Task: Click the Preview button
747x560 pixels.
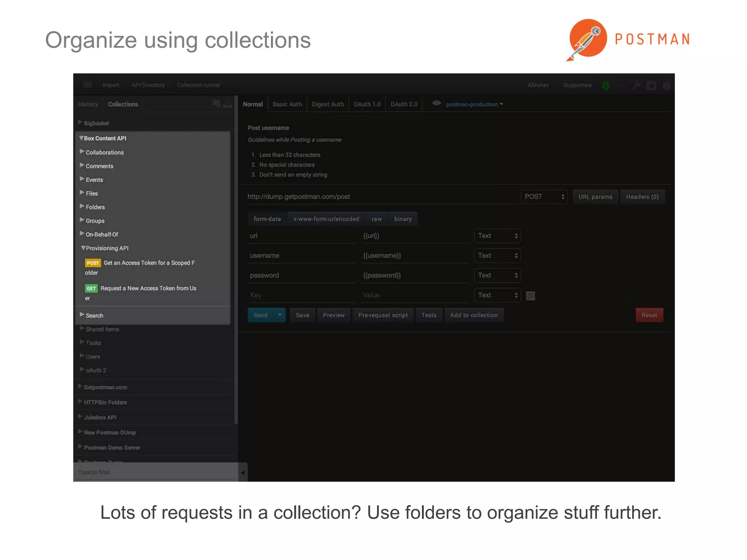Action: pos(334,315)
